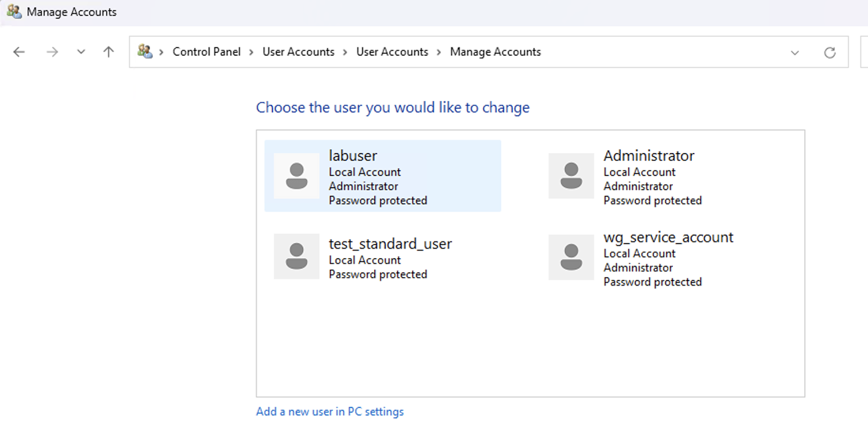868x433 pixels.
Task: Open Add a new user in PC settings
Action: (330, 412)
